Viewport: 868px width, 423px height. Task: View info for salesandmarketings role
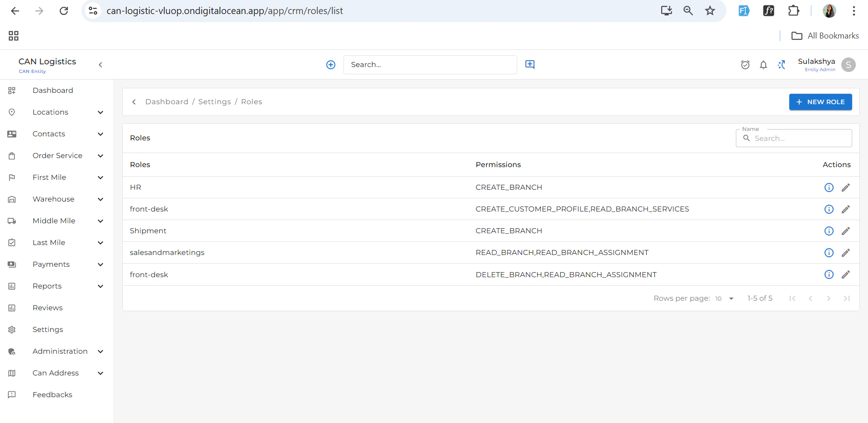[x=829, y=253]
